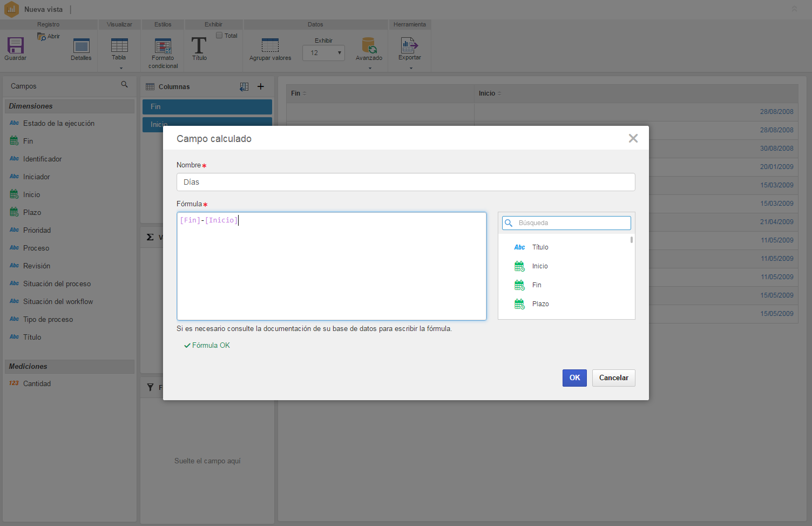Image resolution: width=812 pixels, height=526 pixels.
Task: Open the Avanzado database icon
Action: [369, 45]
